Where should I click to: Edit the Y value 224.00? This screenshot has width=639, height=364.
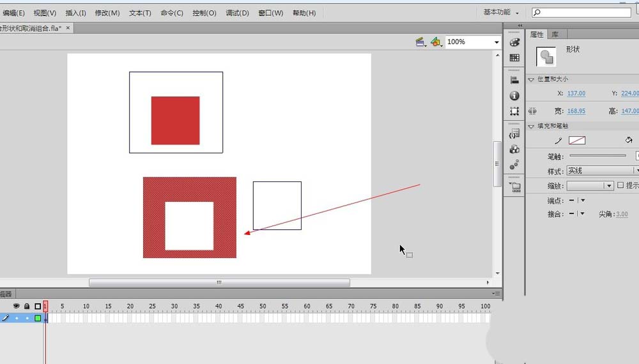point(629,93)
